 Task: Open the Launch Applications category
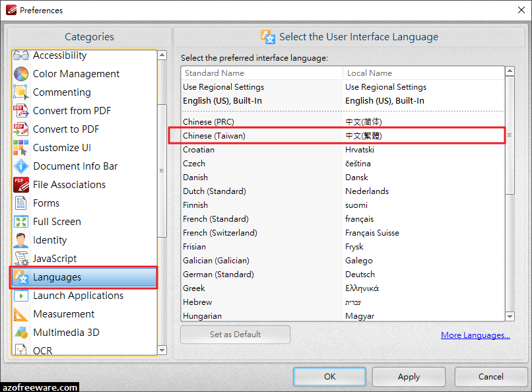[78, 295]
